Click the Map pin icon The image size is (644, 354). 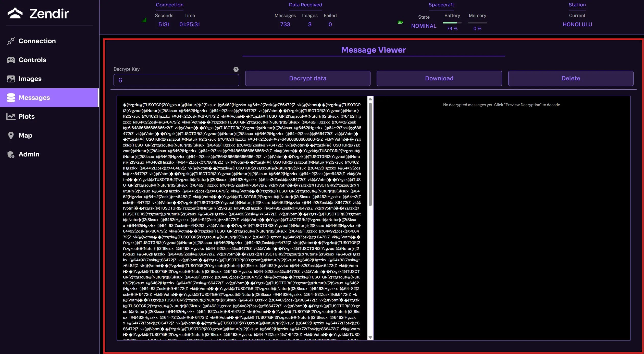pos(11,136)
